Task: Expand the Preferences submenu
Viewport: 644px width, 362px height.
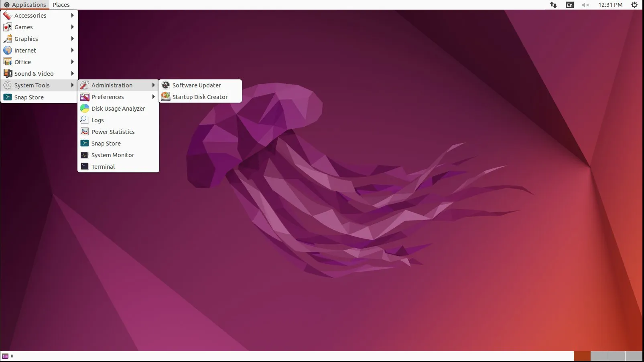Action: pos(107,97)
